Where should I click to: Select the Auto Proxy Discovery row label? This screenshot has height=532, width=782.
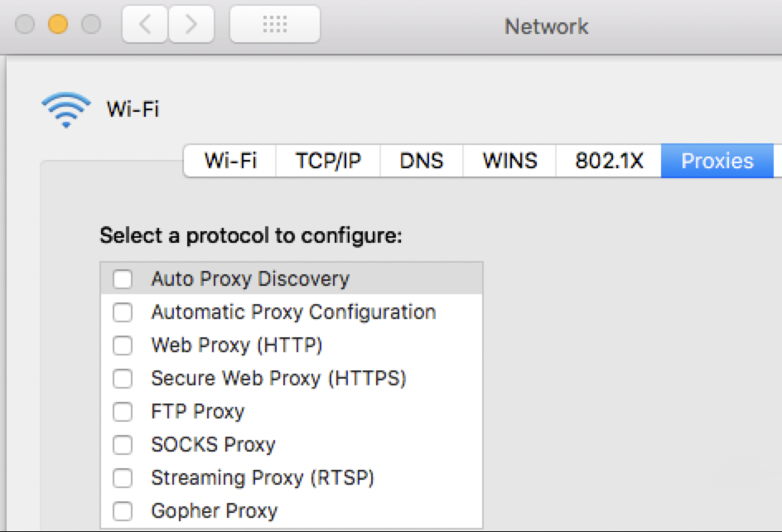(x=250, y=279)
